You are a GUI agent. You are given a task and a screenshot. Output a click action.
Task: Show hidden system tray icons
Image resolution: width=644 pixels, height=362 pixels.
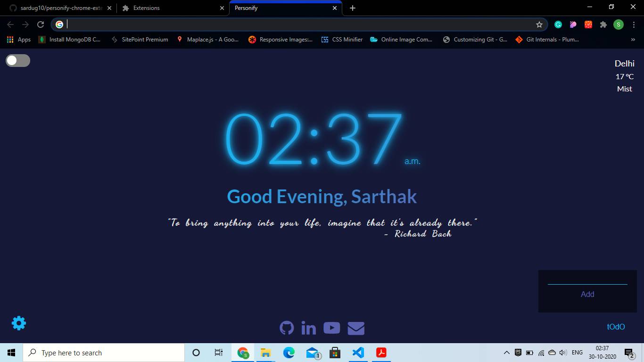click(507, 353)
